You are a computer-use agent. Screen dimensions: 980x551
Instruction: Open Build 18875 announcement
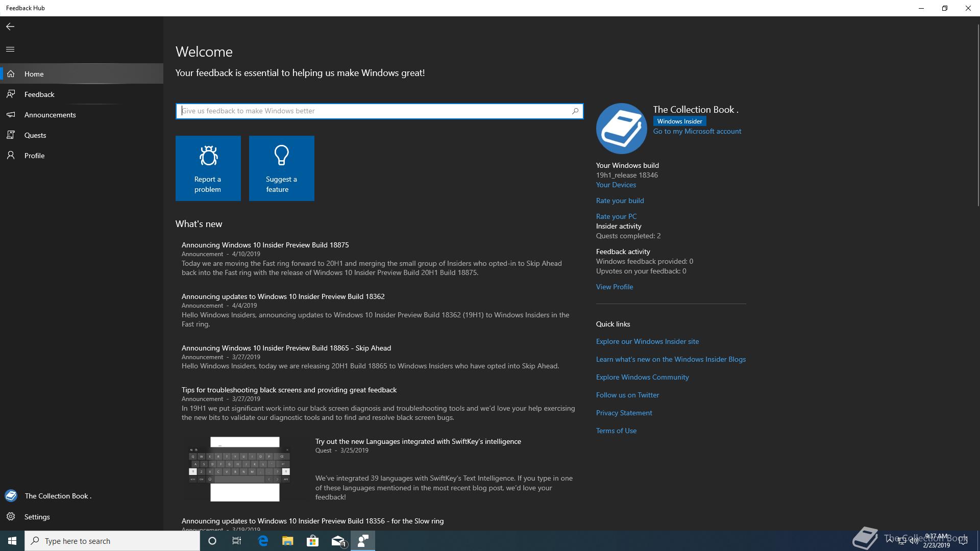tap(265, 245)
